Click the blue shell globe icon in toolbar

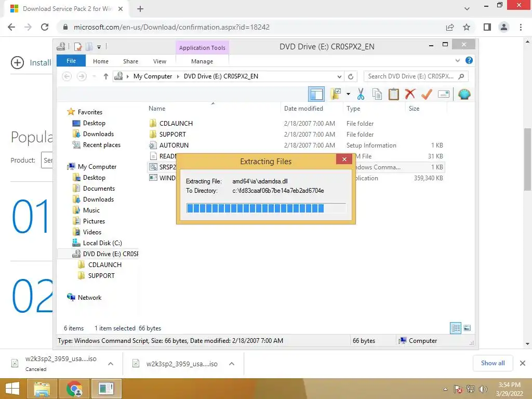(x=464, y=94)
